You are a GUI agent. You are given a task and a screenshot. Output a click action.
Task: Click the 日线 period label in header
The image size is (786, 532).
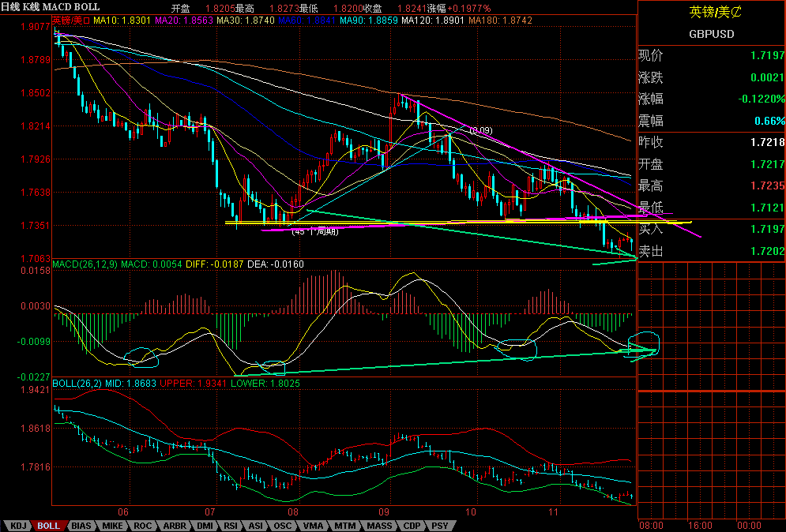(x=10, y=7)
